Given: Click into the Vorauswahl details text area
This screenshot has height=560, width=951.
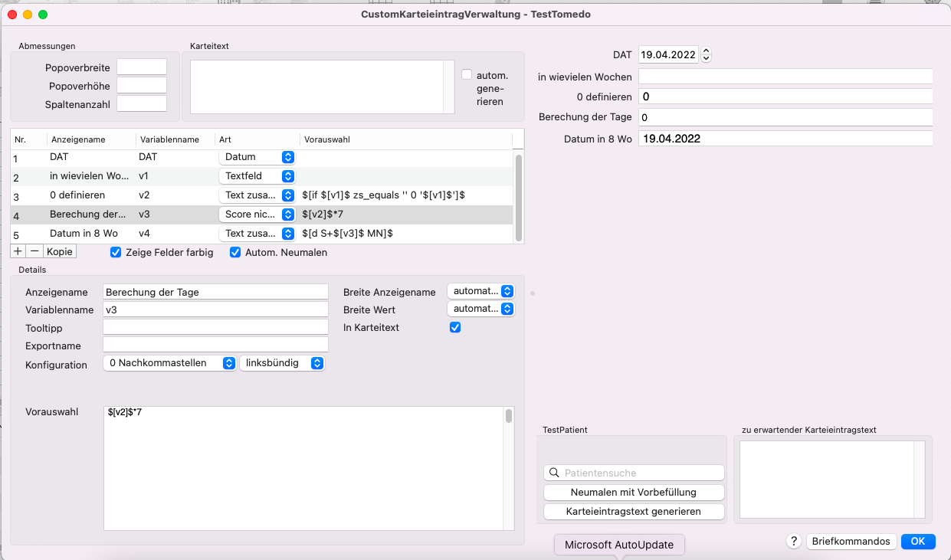Looking at the screenshot, I should (303, 468).
